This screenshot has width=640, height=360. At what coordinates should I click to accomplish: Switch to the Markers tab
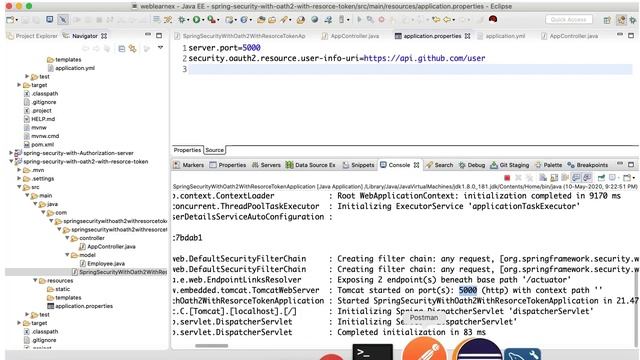pyautogui.click(x=189, y=165)
